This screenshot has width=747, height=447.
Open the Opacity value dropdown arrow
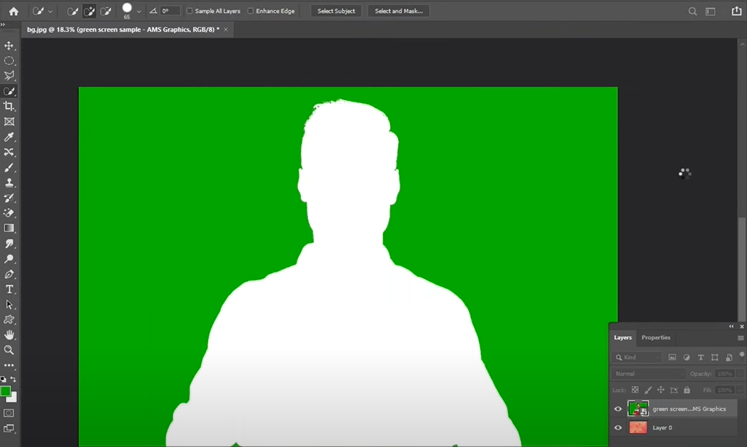click(x=740, y=374)
